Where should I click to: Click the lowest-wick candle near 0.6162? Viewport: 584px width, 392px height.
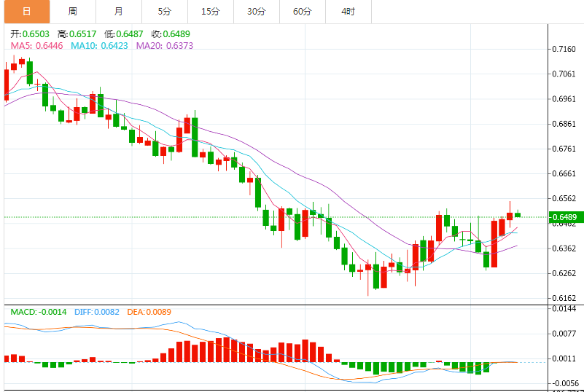(368, 278)
